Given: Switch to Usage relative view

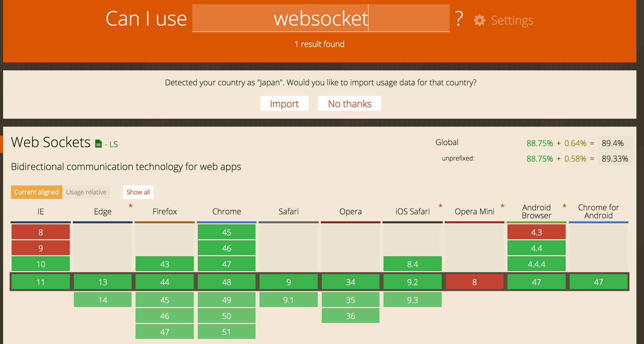Looking at the screenshot, I should tap(86, 192).
